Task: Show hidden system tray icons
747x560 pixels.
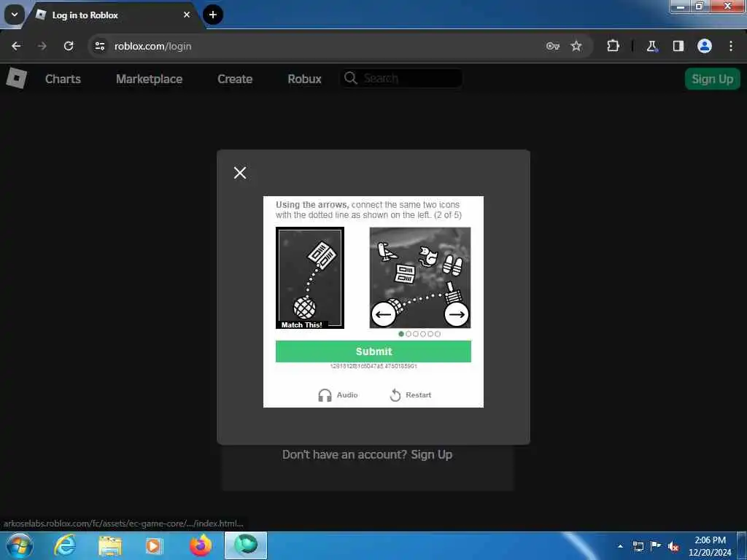Action: click(x=620, y=546)
